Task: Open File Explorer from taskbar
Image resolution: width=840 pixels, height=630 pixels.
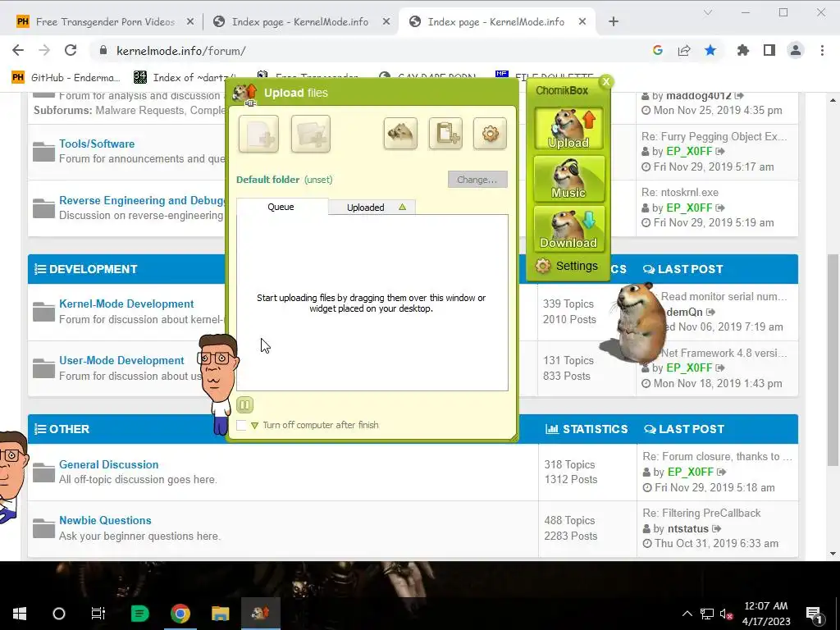Action: 220,614
